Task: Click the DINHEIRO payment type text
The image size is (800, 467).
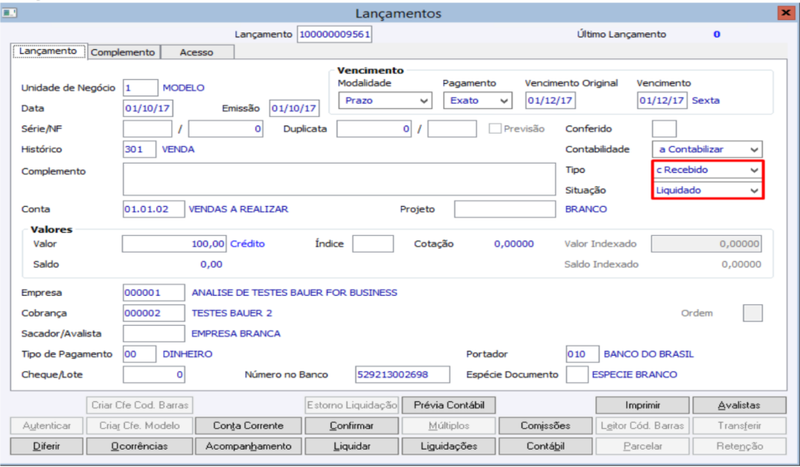Action: (187, 354)
